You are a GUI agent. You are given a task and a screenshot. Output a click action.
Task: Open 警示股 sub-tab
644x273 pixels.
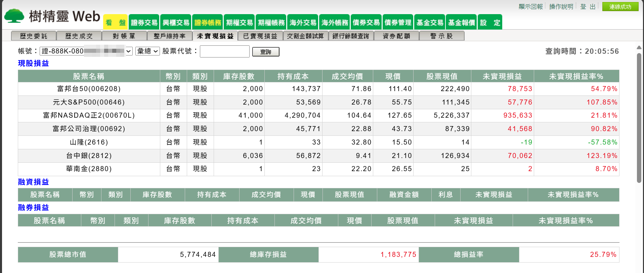pos(442,36)
